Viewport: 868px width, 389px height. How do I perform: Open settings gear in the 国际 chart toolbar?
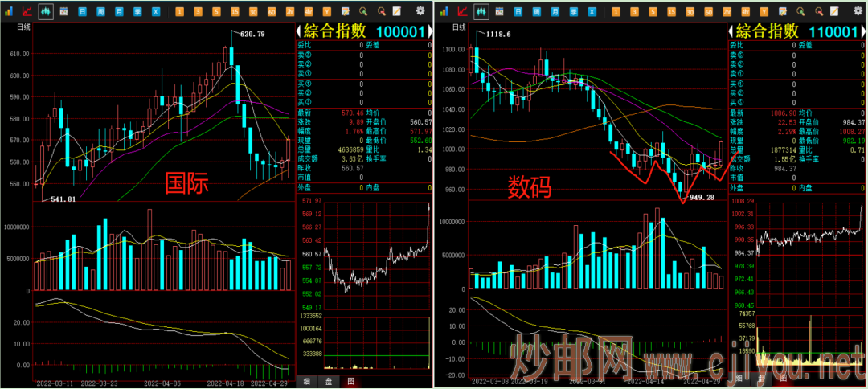point(420,11)
